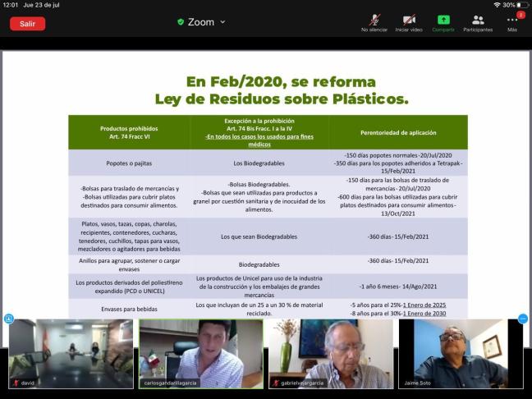Tap the shared slide title about Ley de Residuos
The image size is (532, 399).
tap(281, 90)
